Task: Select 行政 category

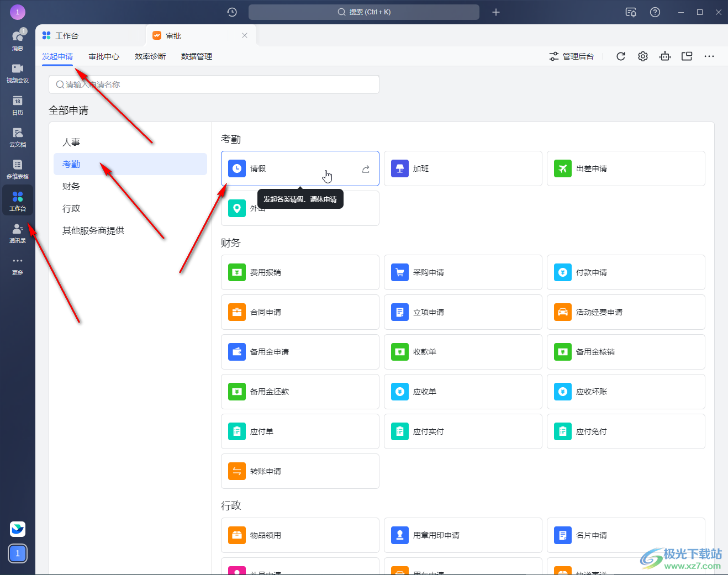Action: 130,208
